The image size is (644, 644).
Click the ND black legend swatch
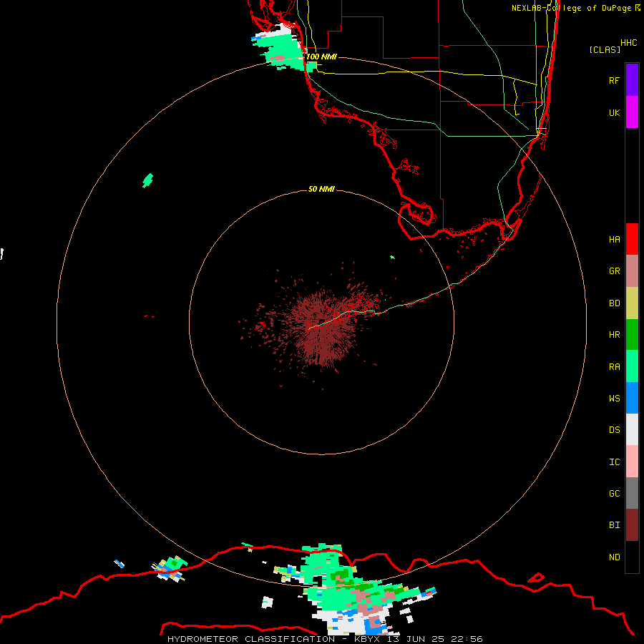(x=632, y=557)
